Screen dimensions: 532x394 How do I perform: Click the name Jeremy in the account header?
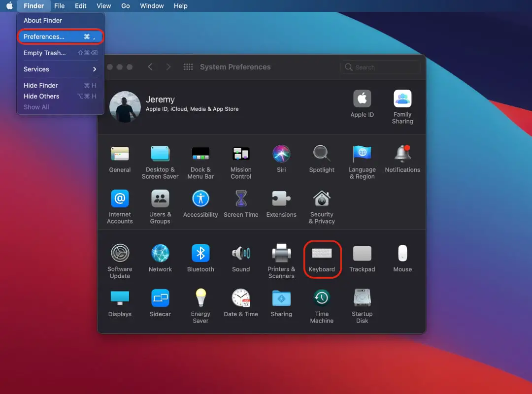click(160, 99)
